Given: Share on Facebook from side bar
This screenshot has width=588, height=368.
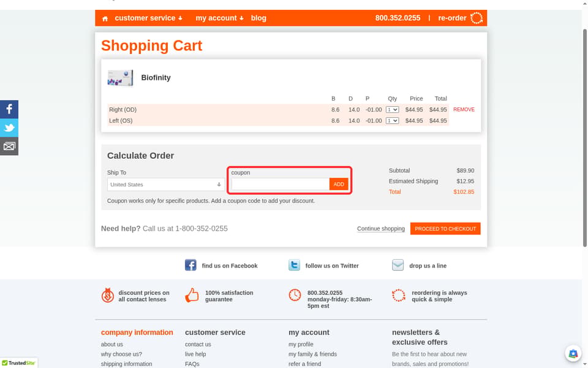Looking at the screenshot, I should [9, 109].
